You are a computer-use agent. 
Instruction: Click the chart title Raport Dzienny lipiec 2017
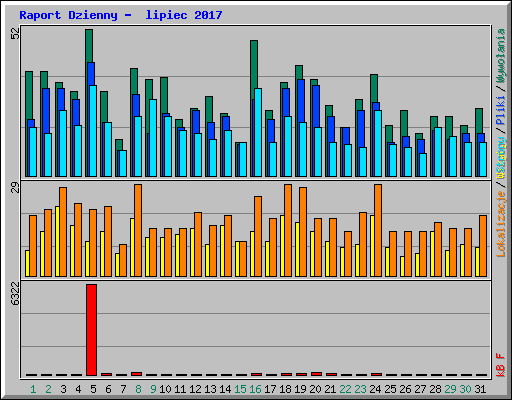pyautogui.click(x=121, y=15)
